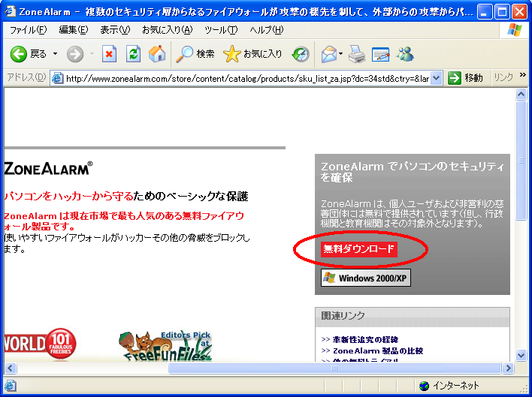The width and height of the screenshot is (532, 397).
Task: Click the address bar URL field
Action: pos(247,79)
